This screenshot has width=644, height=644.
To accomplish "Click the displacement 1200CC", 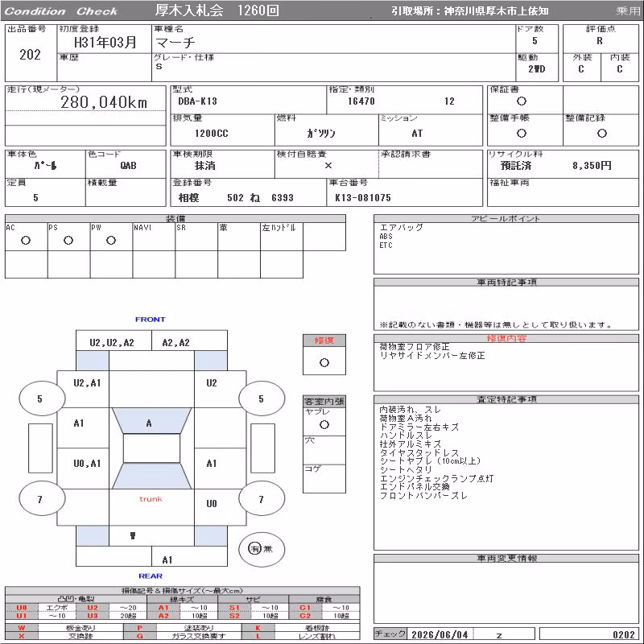I will (x=211, y=134).
